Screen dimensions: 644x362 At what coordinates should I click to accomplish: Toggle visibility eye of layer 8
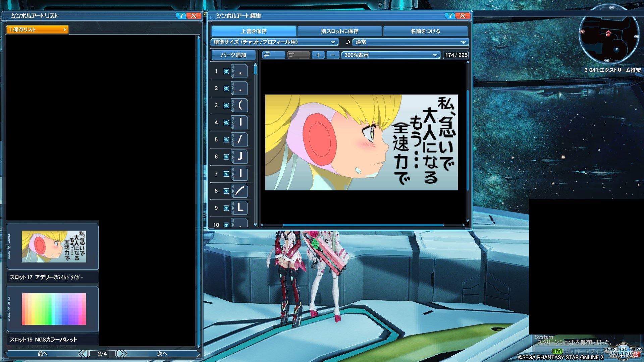[x=226, y=191]
